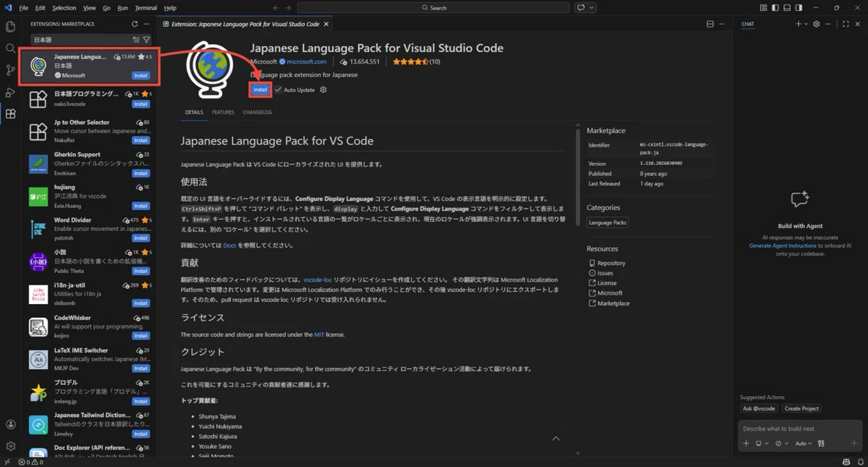
Task: Toggle the primary side bar visibility
Action: [775, 8]
